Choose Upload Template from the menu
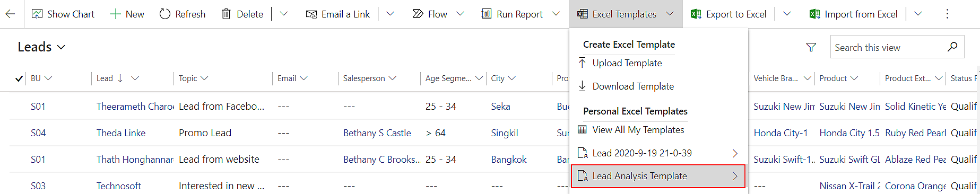This screenshot has height=194, width=980. coord(627,63)
